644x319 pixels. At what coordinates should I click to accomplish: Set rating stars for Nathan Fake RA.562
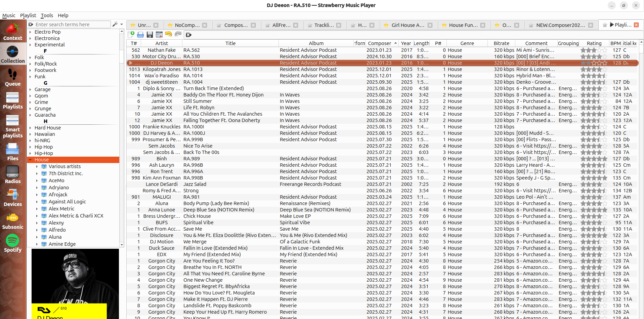594,50
